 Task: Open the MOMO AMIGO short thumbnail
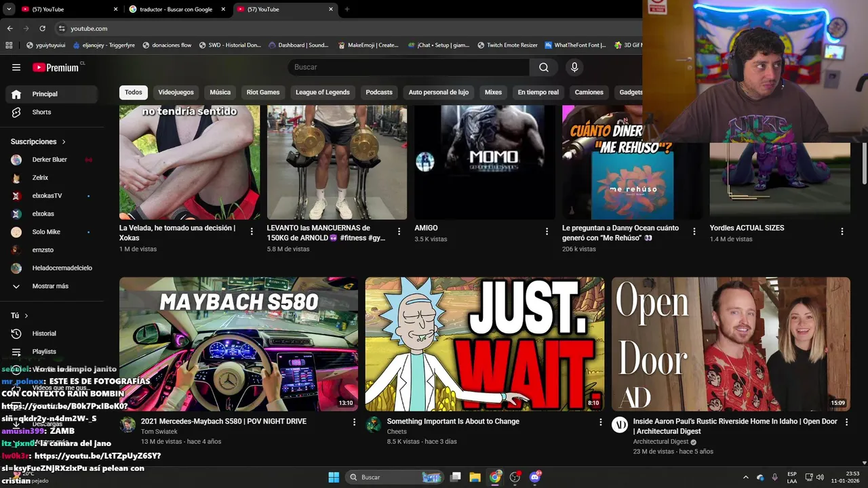(485, 163)
